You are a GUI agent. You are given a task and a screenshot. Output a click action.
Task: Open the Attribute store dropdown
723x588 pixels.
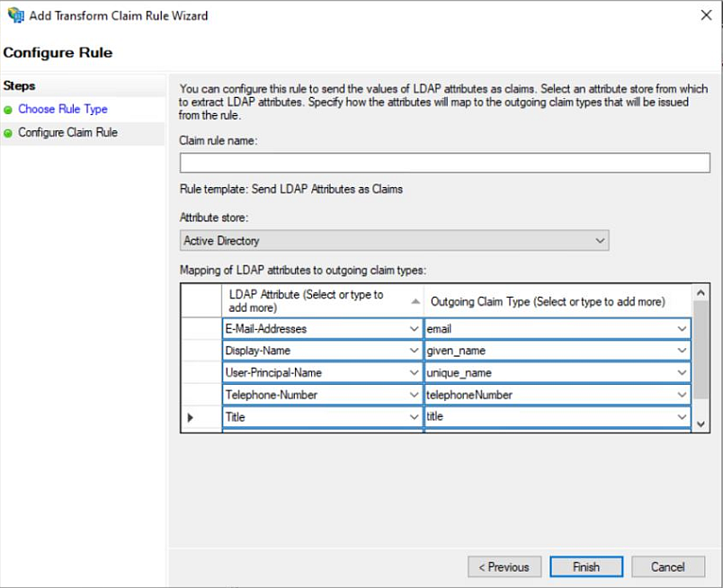click(600, 241)
